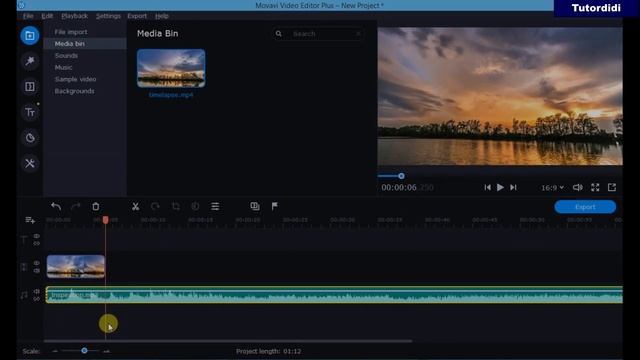Image resolution: width=640 pixels, height=360 pixels.
Task: Clear the Media Bin search field
Action: pos(358,34)
